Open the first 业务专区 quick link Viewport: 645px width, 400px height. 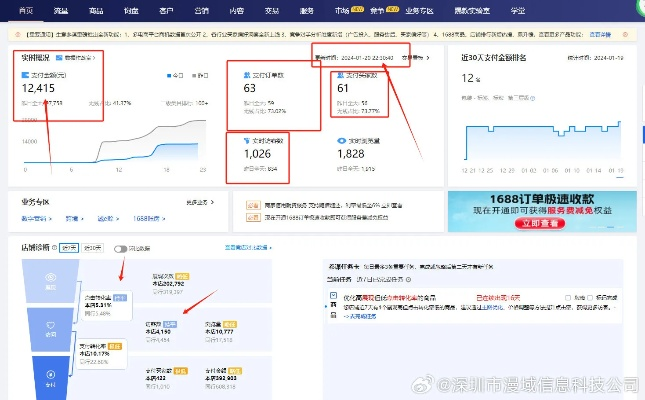pyautogui.click(x=36, y=219)
